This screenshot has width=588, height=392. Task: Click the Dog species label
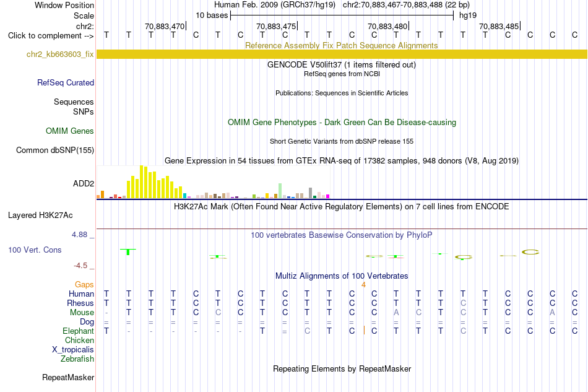pos(87,321)
